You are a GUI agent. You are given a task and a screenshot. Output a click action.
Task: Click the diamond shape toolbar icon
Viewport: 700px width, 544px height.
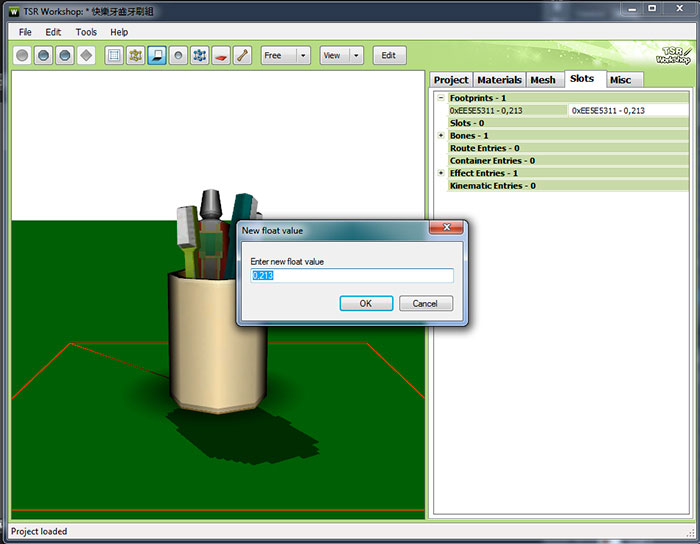pos(86,56)
